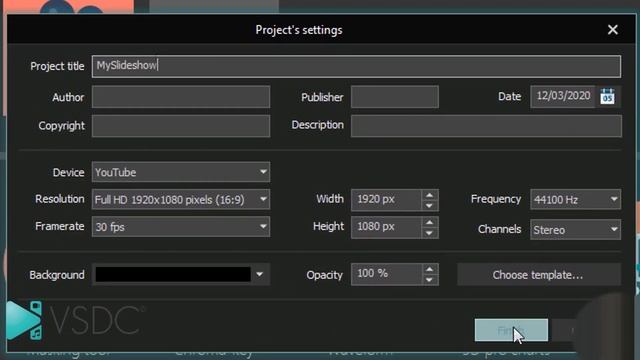The image size is (640, 360).
Task: Open the date picker calendar icon
Action: coord(607,97)
